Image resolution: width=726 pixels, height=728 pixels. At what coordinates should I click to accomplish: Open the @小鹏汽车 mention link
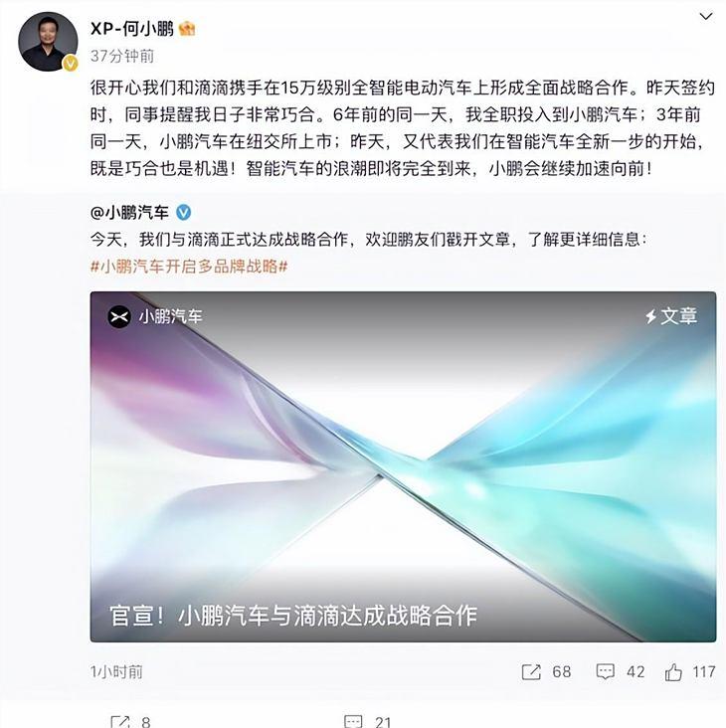pos(129,213)
